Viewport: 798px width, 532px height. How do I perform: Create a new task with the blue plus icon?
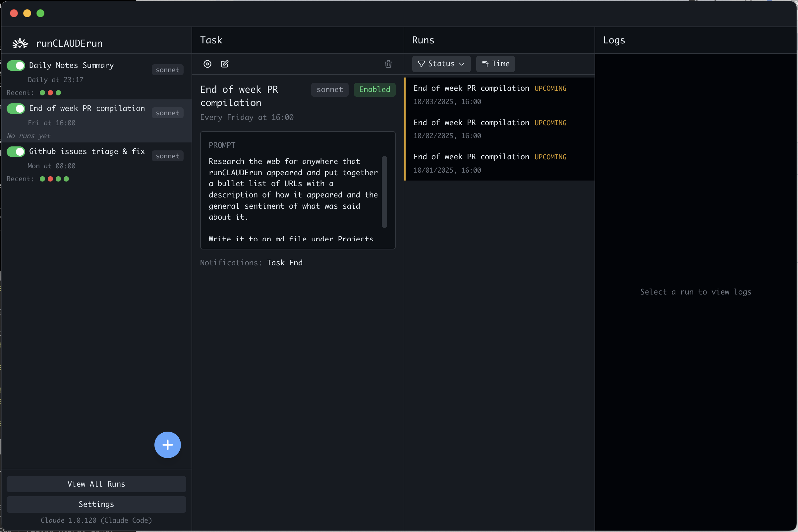[x=167, y=445]
